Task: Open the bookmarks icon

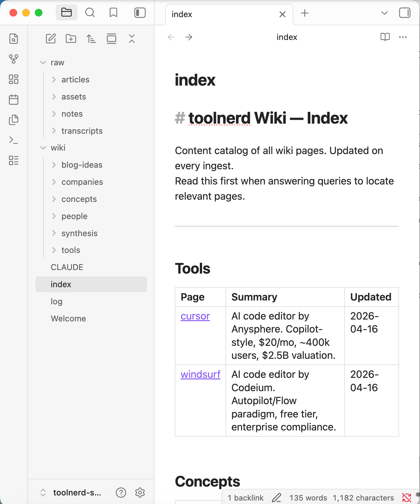Action: tap(113, 13)
